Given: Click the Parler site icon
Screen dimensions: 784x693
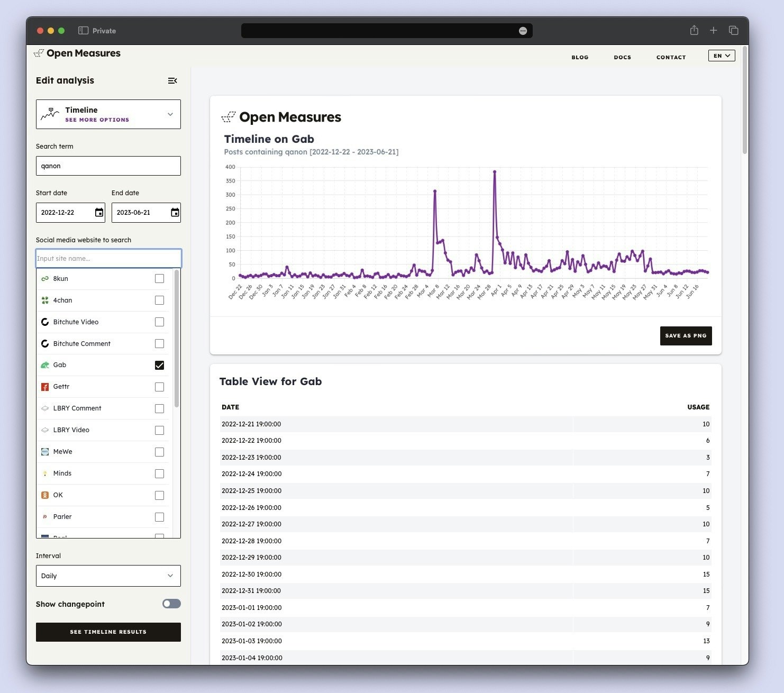Looking at the screenshot, I should [45, 517].
